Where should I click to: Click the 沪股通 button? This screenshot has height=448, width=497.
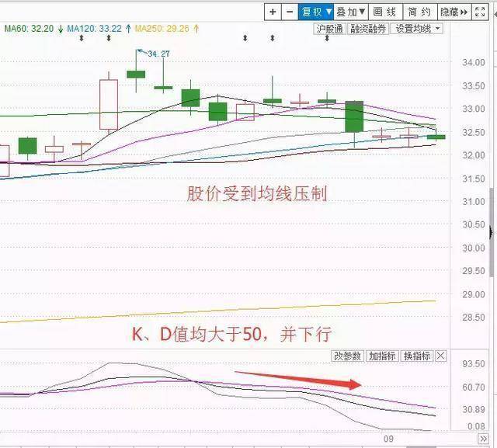(x=330, y=30)
